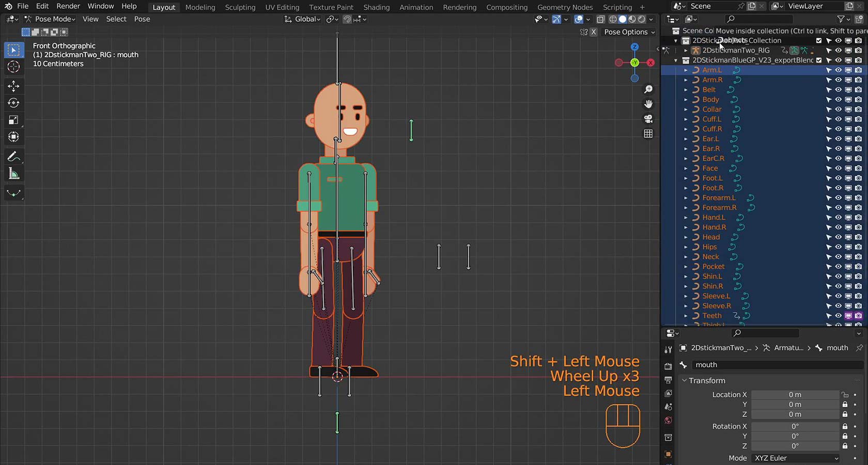Open the Rotation Mode XYZ Euler dropdown
This screenshot has width=868, height=465.
tap(796, 458)
